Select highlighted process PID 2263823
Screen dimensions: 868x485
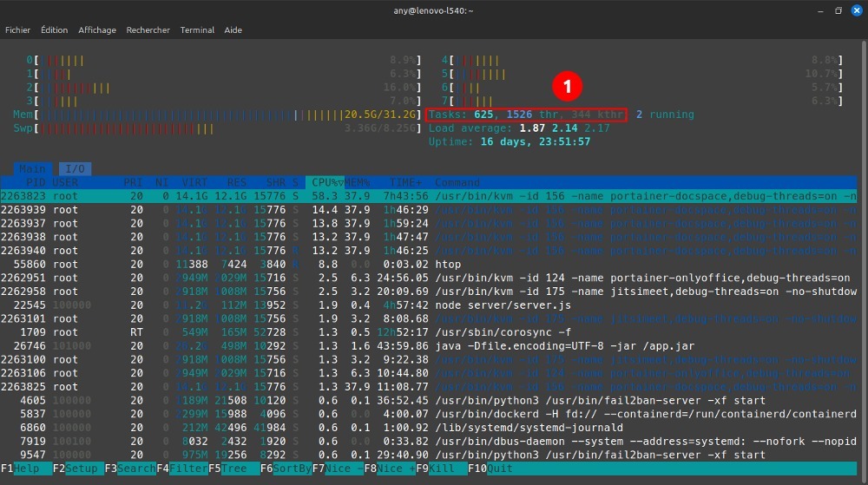click(x=429, y=196)
